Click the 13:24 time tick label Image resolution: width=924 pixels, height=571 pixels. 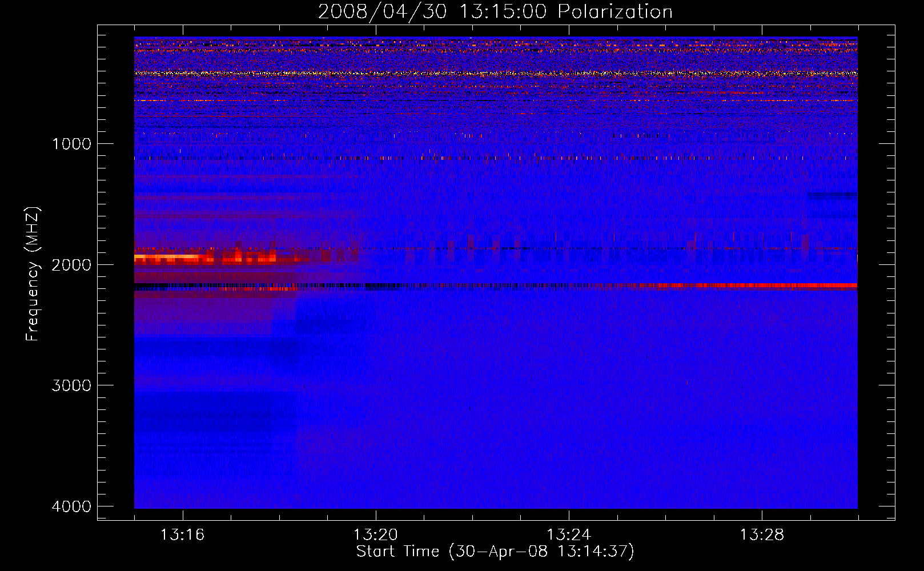569,535
